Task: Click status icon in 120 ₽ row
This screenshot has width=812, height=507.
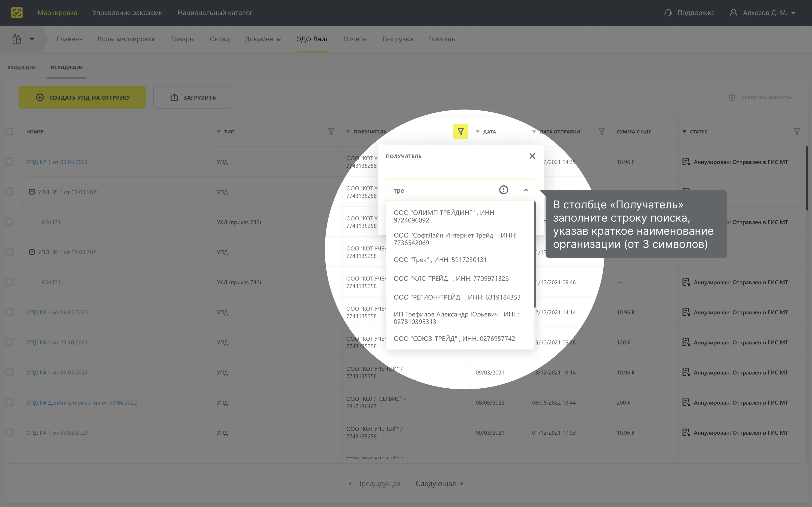Action: pyautogui.click(x=686, y=342)
